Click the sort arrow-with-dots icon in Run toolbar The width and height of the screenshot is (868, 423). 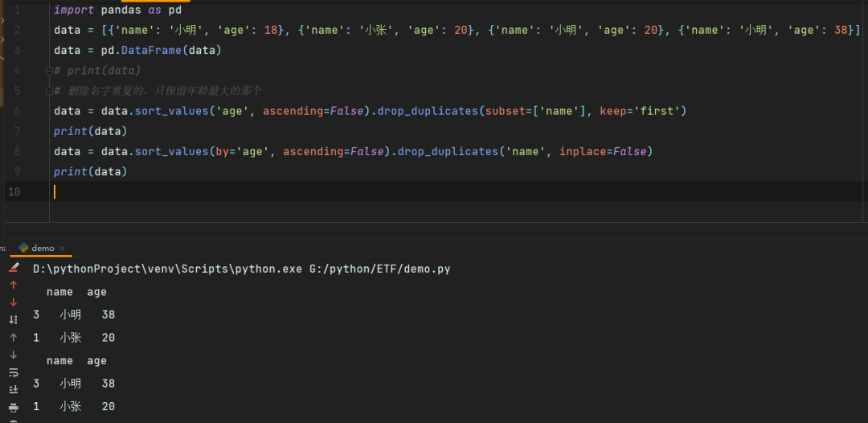14,319
